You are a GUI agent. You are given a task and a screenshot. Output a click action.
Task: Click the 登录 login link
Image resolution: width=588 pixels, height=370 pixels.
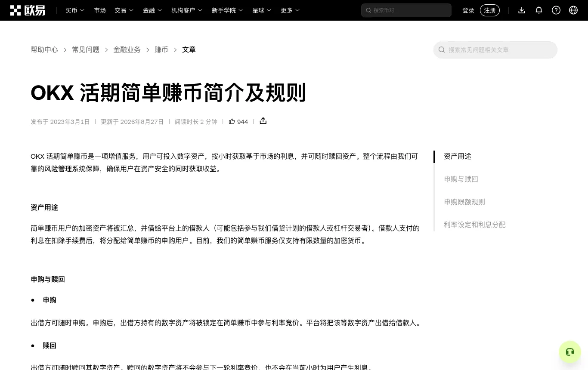[x=468, y=10]
